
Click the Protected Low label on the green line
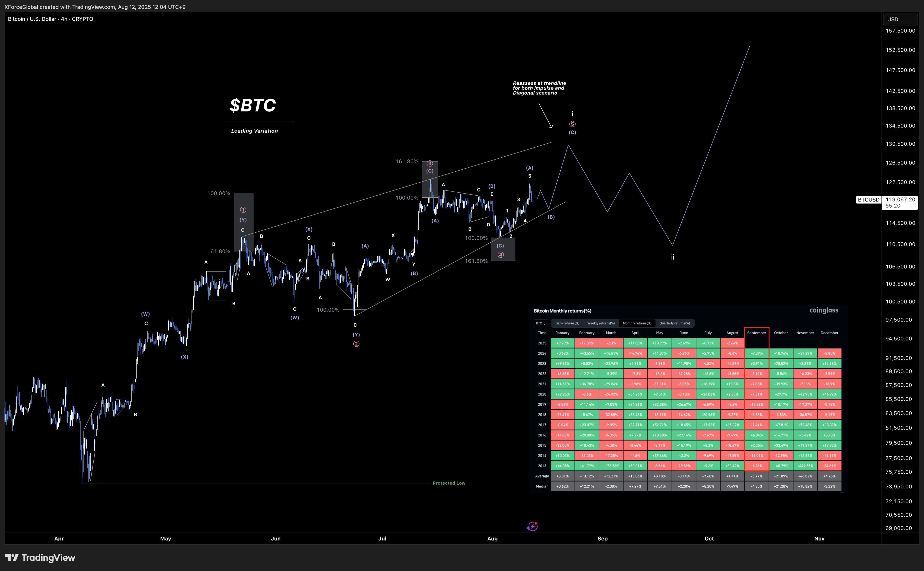449,483
